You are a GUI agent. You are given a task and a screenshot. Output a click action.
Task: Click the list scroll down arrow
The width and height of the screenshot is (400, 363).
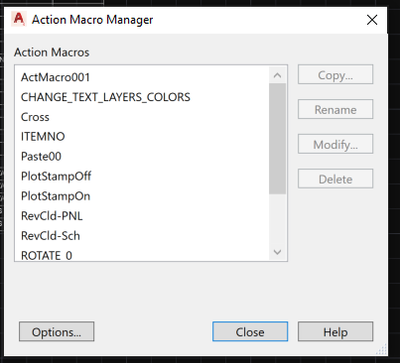coord(277,252)
